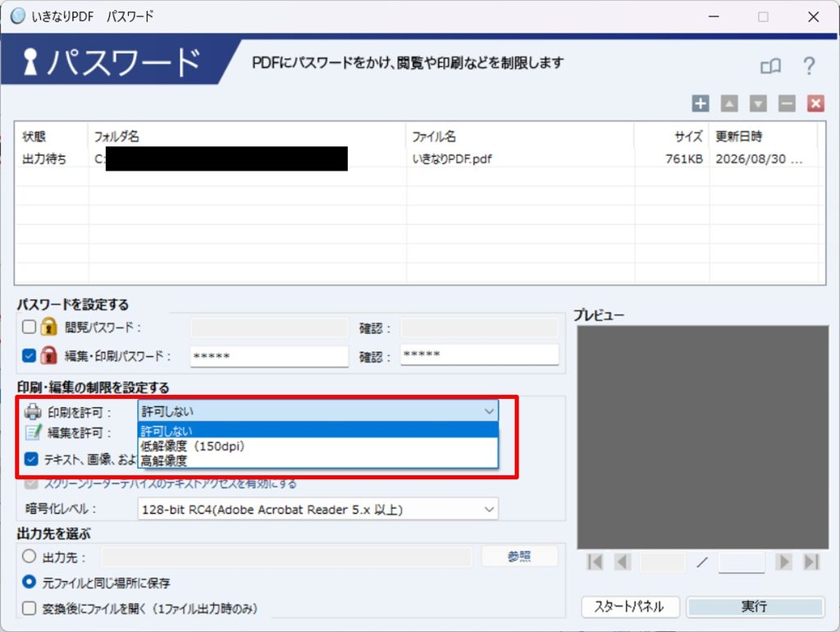
Task: Clear all files with the red X icon
Action: click(816, 103)
